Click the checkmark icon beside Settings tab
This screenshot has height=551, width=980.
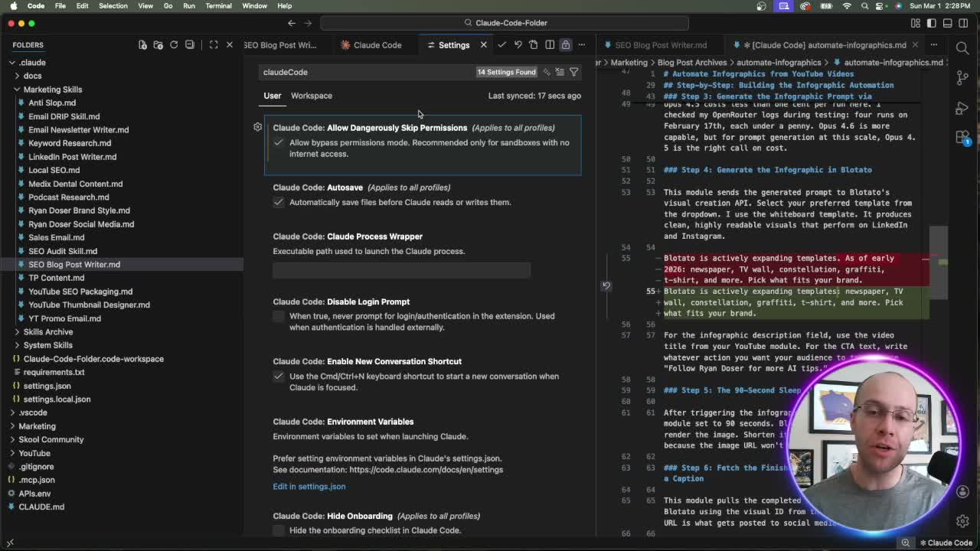(501, 45)
